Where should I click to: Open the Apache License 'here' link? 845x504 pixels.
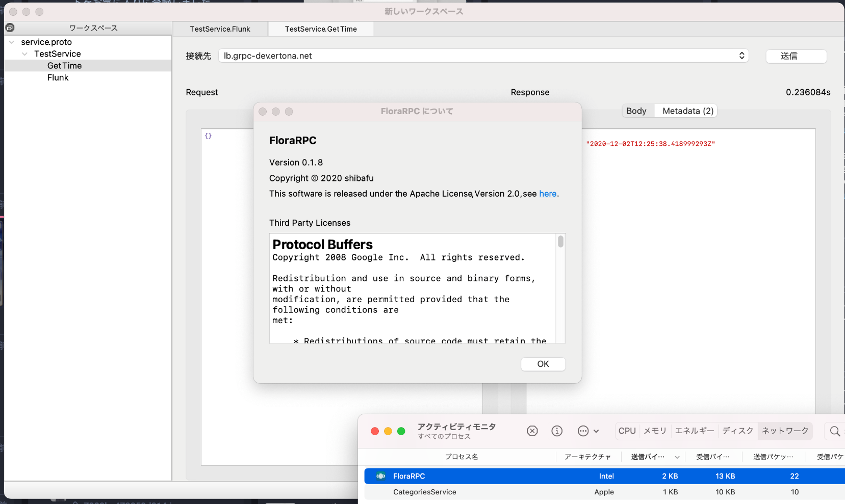pos(548,194)
